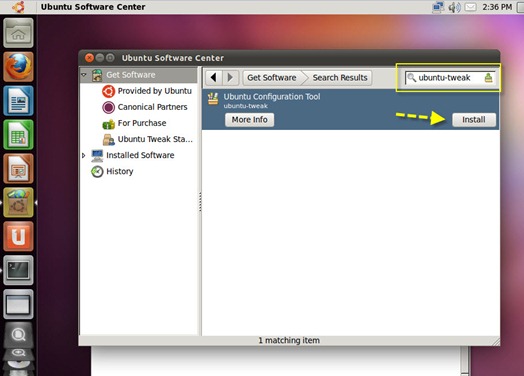The height and width of the screenshot is (376, 524).
Task: Click the Ubuntu Software Center launcher icon
Action: [18, 202]
